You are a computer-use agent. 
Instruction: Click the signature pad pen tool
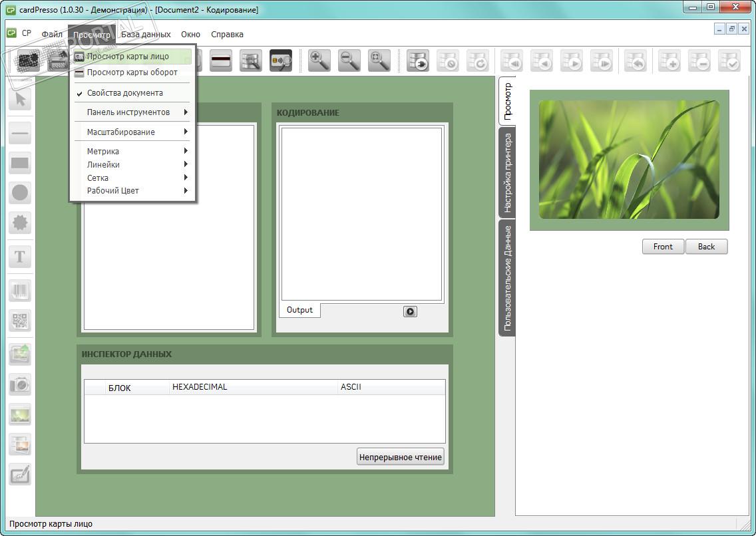(x=20, y=475)
